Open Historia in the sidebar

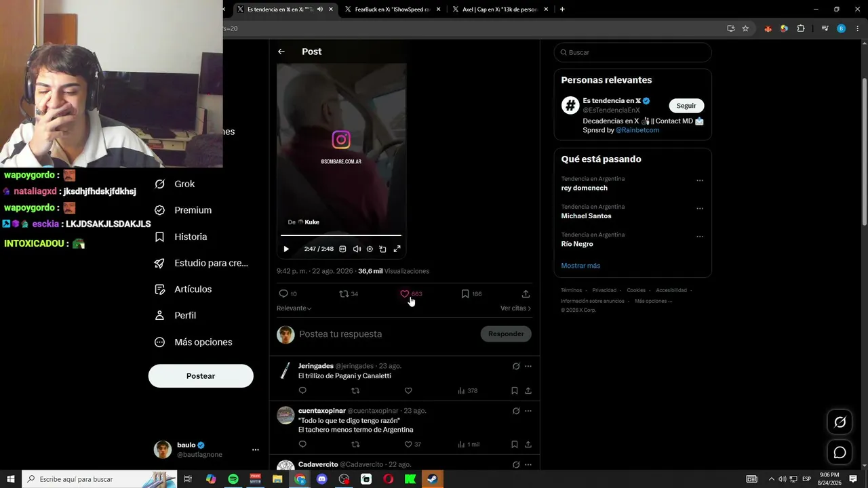click(181, 237)
